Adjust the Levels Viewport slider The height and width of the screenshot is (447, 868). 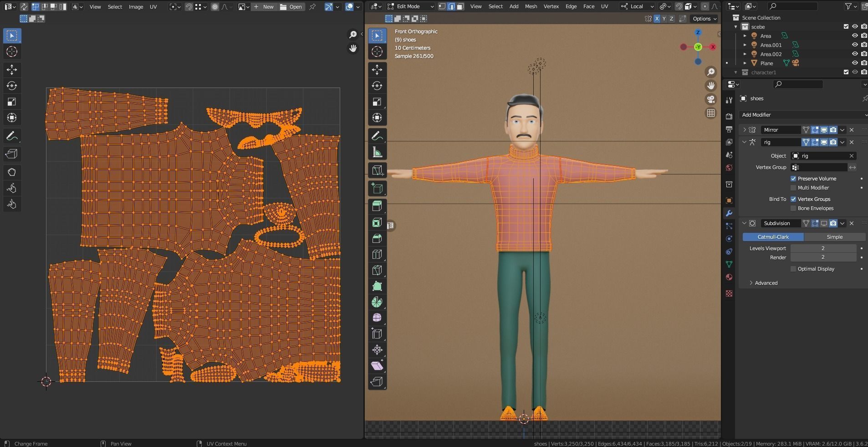(x=823, y=248)
